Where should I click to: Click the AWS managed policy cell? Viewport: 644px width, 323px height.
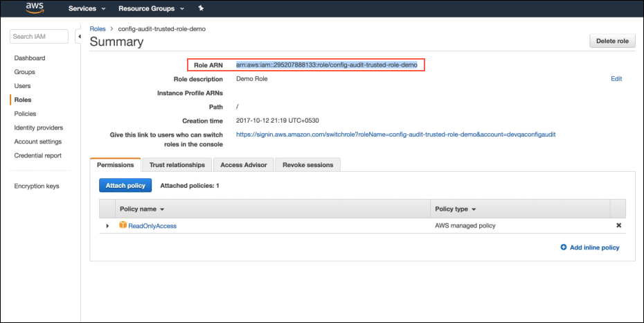pos(465,225)
